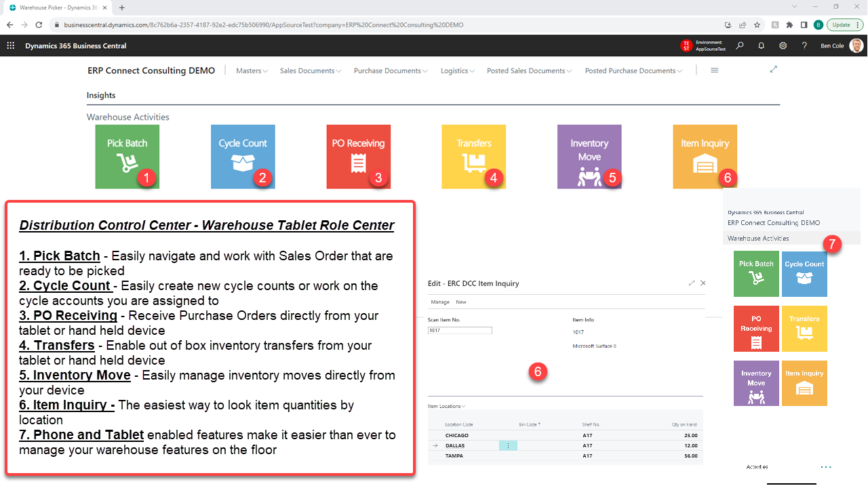868x488 pixels.
Task: Open the Business Central search magnifier
Action: tap(740, 45)
